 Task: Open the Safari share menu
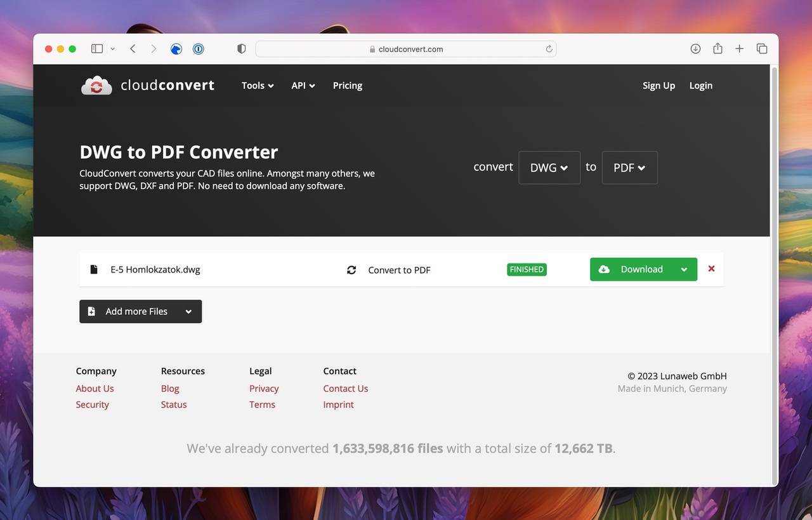pyautogui.click(x=717, y=48)
